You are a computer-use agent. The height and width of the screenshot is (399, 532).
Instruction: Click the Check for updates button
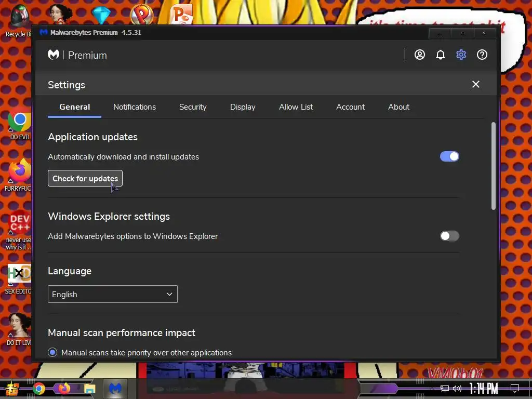[x=85, y=179]
